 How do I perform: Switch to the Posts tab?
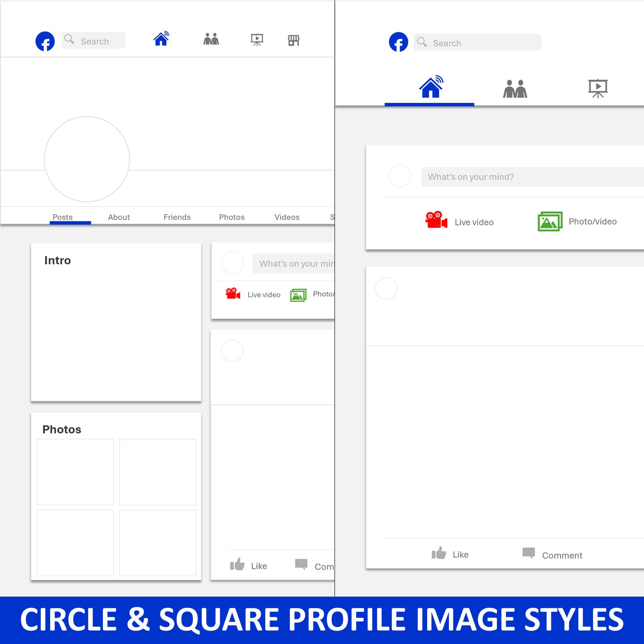[63, 217]
